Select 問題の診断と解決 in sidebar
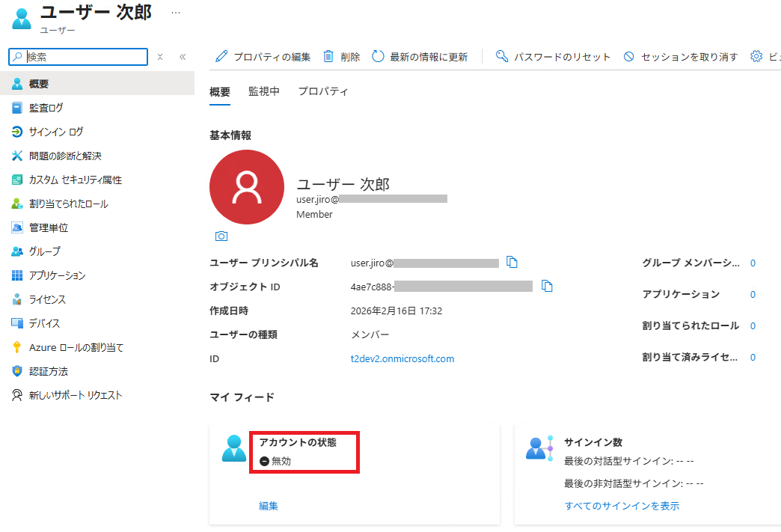 click(x=65, y=156)
